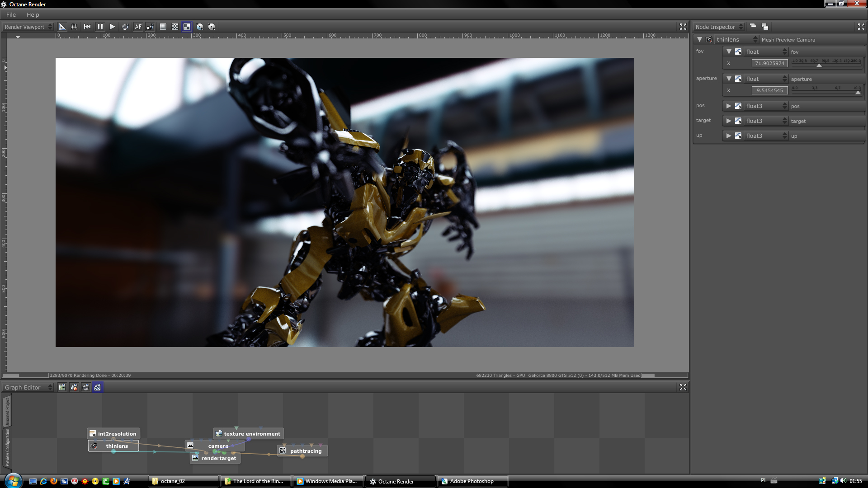Click the AF auto focus icon
The width and height of the screenshot is (868, 488).
pyautogui.click(x=138, y=27)
